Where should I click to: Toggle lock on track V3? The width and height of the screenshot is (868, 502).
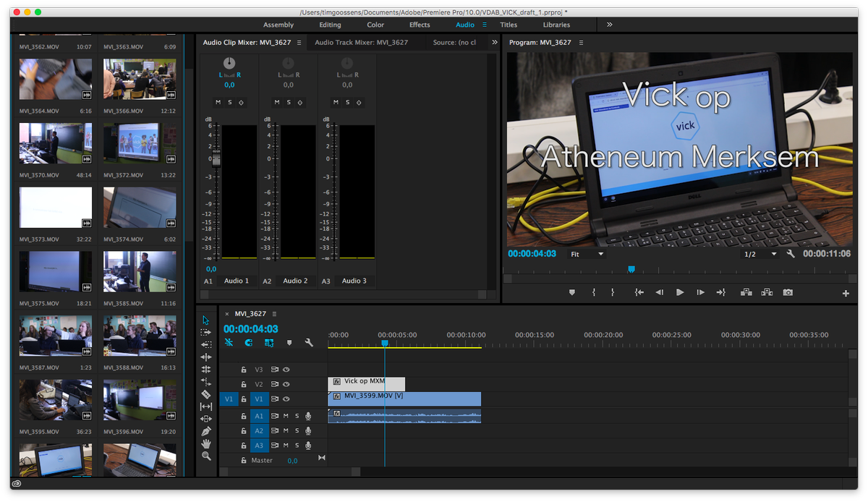(x=244, y=370)
